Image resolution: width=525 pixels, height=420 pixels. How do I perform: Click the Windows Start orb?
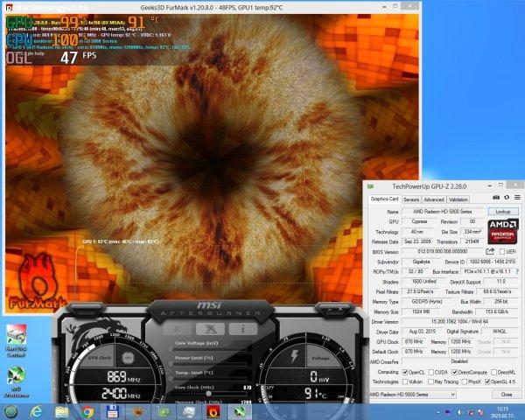[x=11, y=411]
